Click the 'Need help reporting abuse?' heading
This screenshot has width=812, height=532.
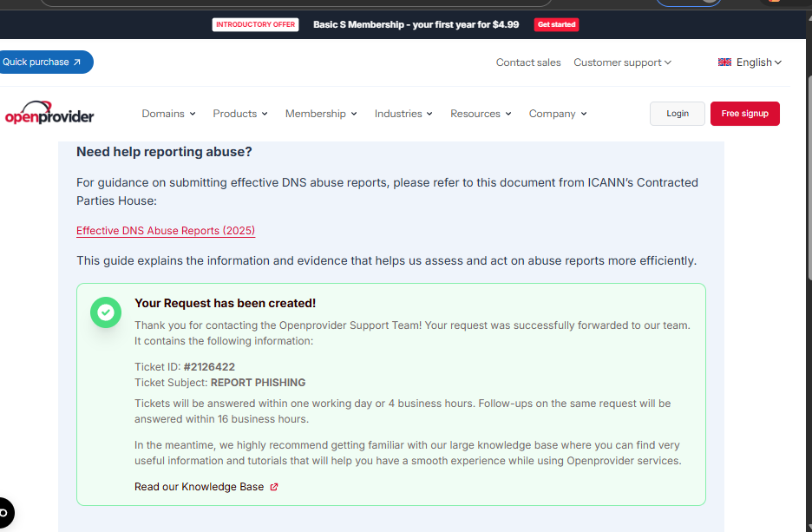point(164,152)
